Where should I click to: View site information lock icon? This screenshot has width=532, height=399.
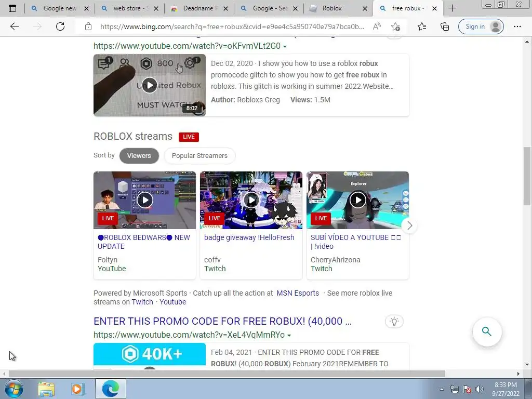pyautogui.click(x=88, y=26)
